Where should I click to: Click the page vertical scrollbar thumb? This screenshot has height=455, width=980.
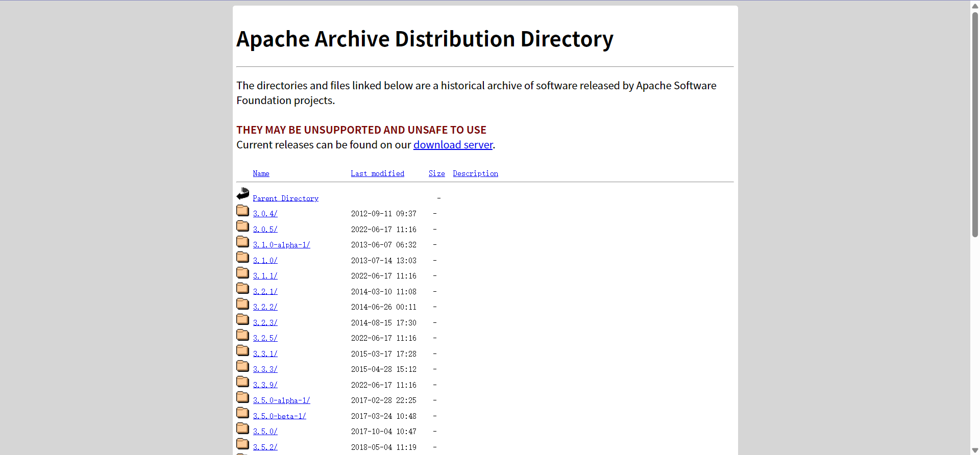point(975,124)
